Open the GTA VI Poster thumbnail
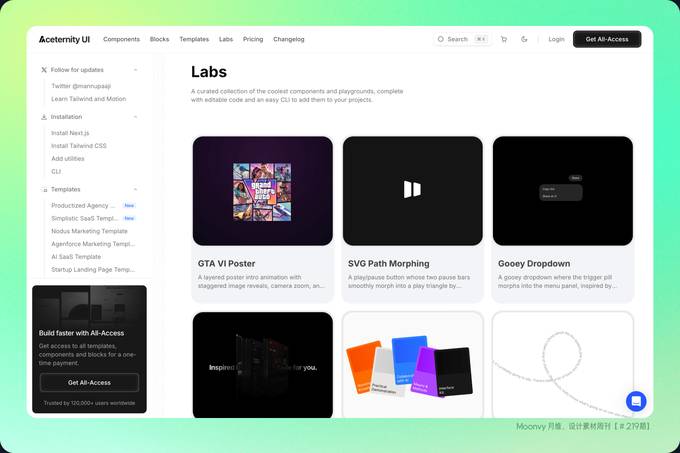Screen dimensions: 680x453 click(263, 191)
